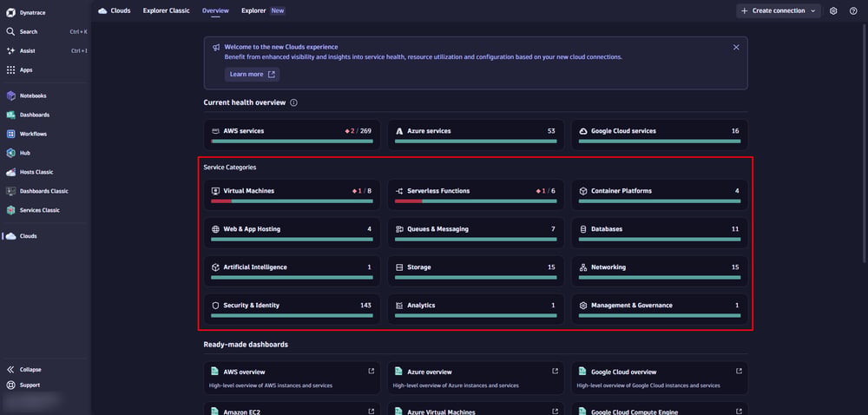Image resolution: width=868 pixels, height=415 pixels.
Task: Click the 'Service Categories' heading
Action: point(230,167)
